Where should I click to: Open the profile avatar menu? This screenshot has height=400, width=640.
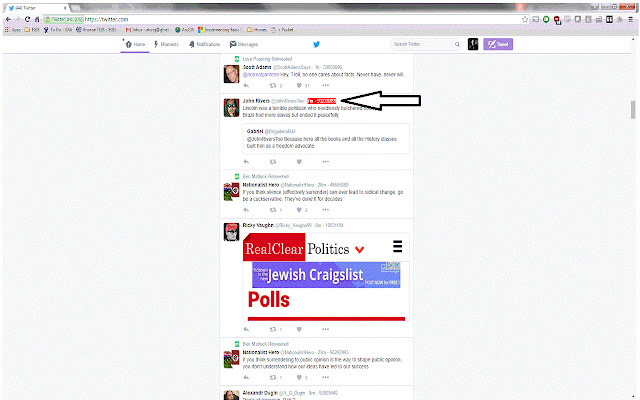pos(473,44)
